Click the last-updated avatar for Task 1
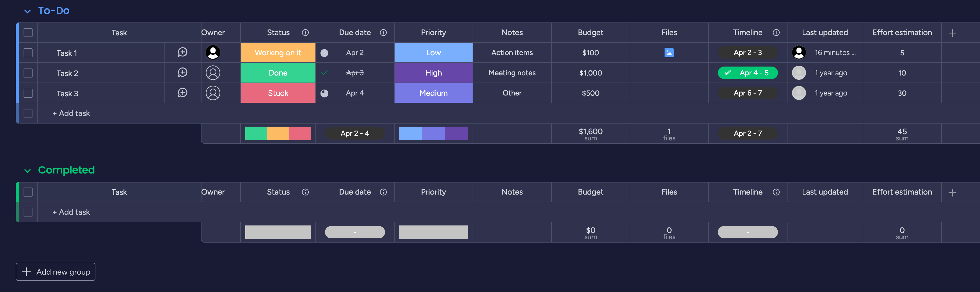 click(x=799, y=53)
